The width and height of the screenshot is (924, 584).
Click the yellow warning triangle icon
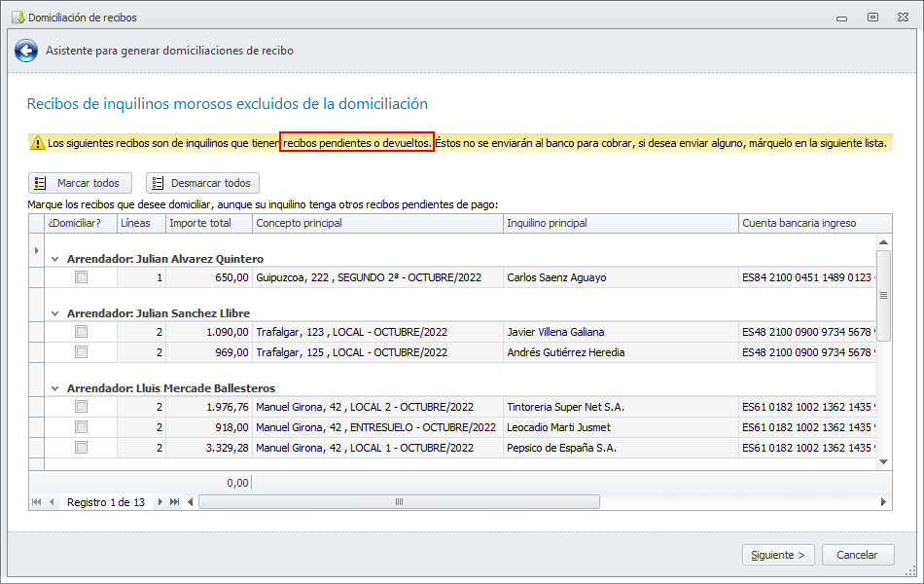coord(38,143)
